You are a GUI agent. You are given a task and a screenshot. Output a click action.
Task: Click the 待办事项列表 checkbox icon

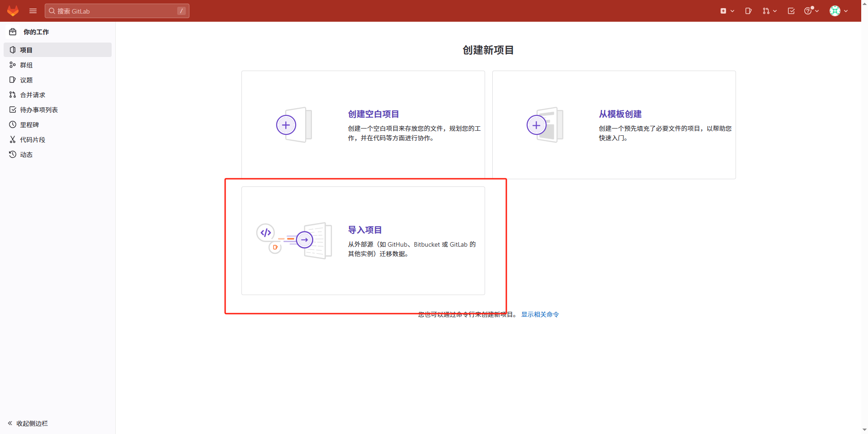tap(13, 110)
